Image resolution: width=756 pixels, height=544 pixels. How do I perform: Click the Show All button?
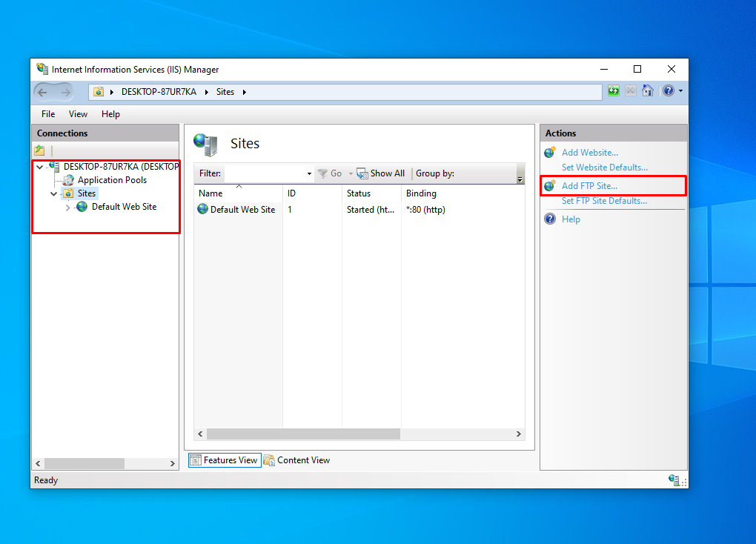coord(381,173)
